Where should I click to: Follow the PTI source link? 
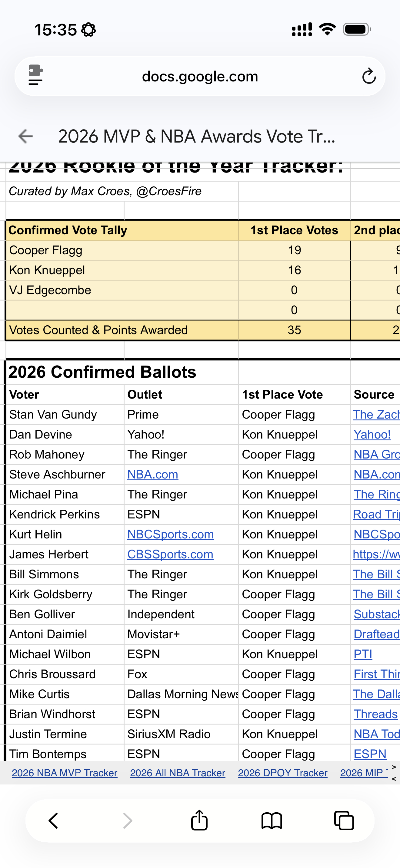[362, 654]
